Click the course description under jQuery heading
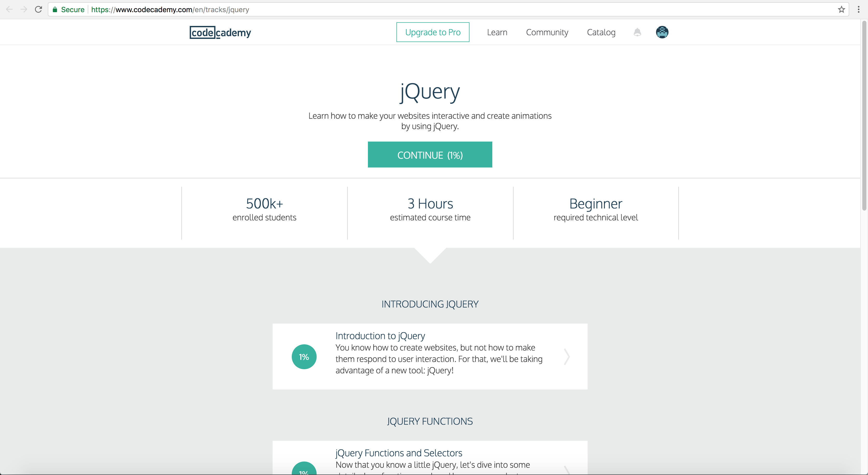Viewport: 868px width, 475px height. (x=430, y=121)
